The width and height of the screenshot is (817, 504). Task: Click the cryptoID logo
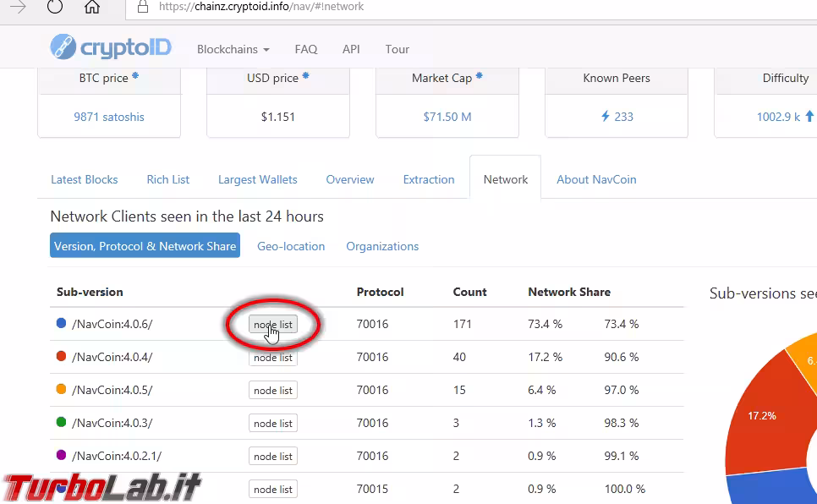pyautogui.click(x=111, y=47)
